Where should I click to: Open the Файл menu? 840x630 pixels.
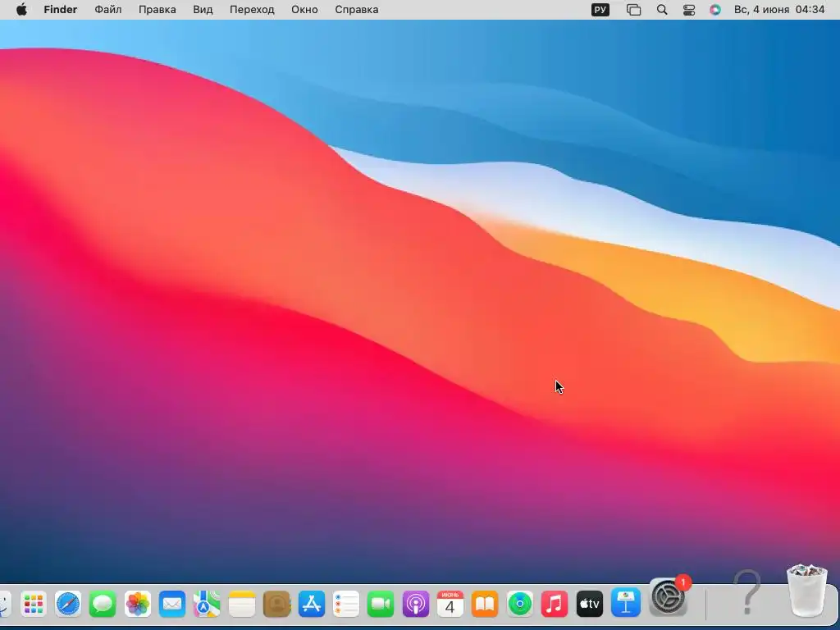coord(108,10)
